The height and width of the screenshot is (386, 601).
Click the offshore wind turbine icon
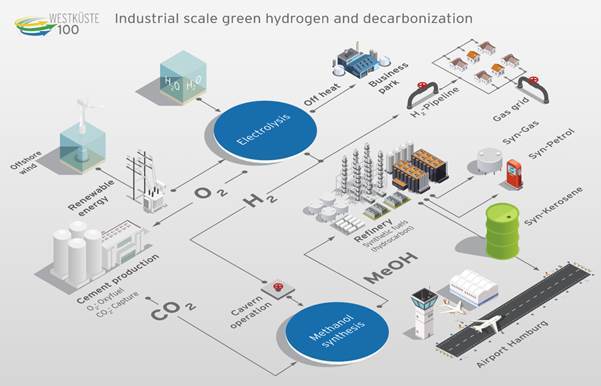[82, 135]
